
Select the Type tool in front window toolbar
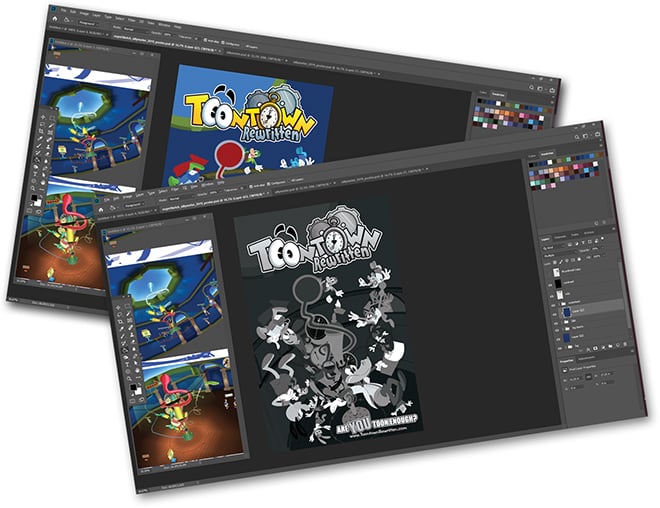[127, 364]
